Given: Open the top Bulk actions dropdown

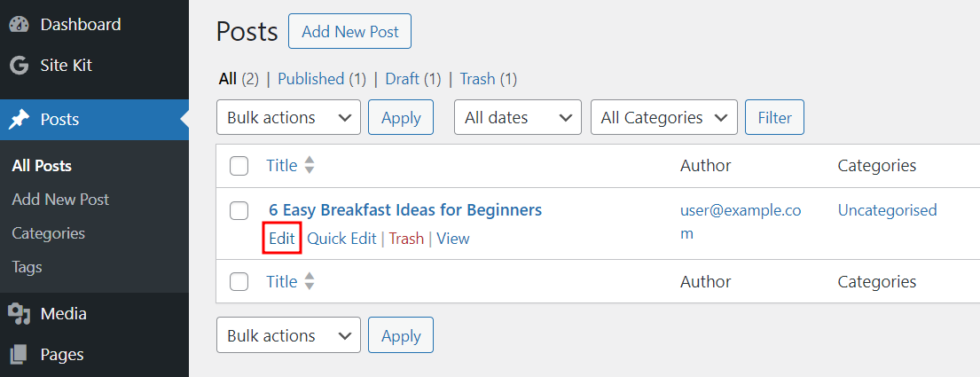Looking at the screenshot, I should coord(288,117).
